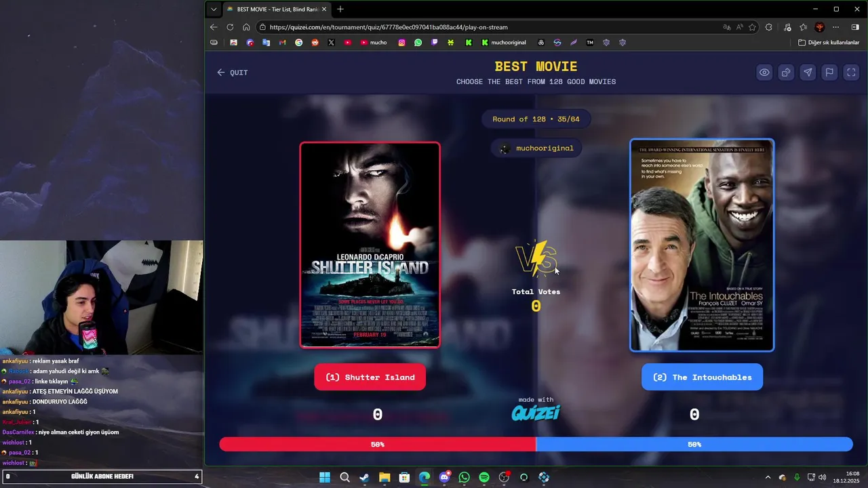Open File Explorer from the taskbar
This screenshot has width=868, height=488.
tap(384, 477)
